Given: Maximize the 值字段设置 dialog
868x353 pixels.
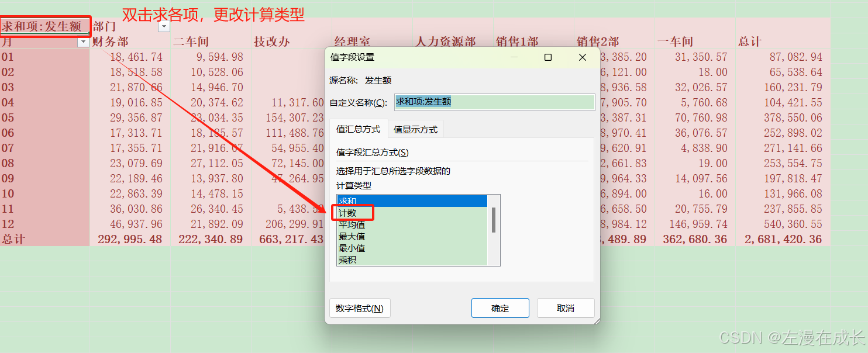Looking at the screenshot, I should [x=548, y=57].
